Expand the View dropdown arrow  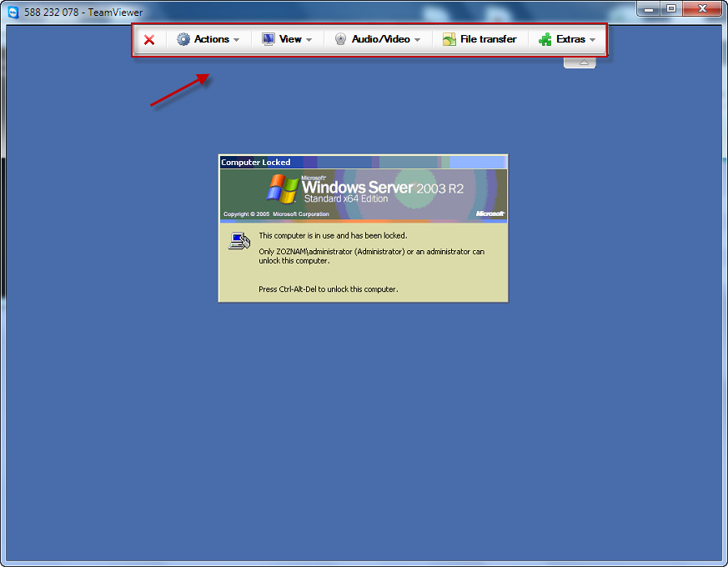coord(309,40)
